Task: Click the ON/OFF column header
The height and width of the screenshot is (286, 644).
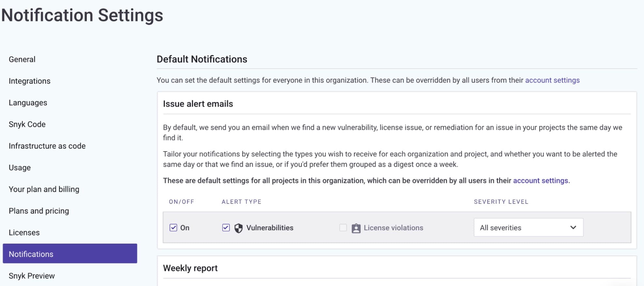Action: click(x=181, y=202)
